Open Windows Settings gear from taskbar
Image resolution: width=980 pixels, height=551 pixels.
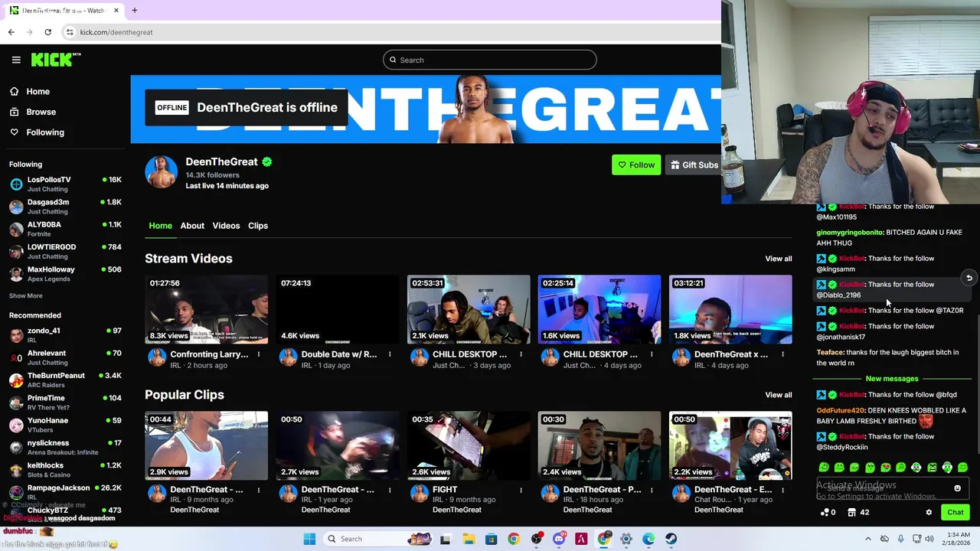tap(626, 539)
